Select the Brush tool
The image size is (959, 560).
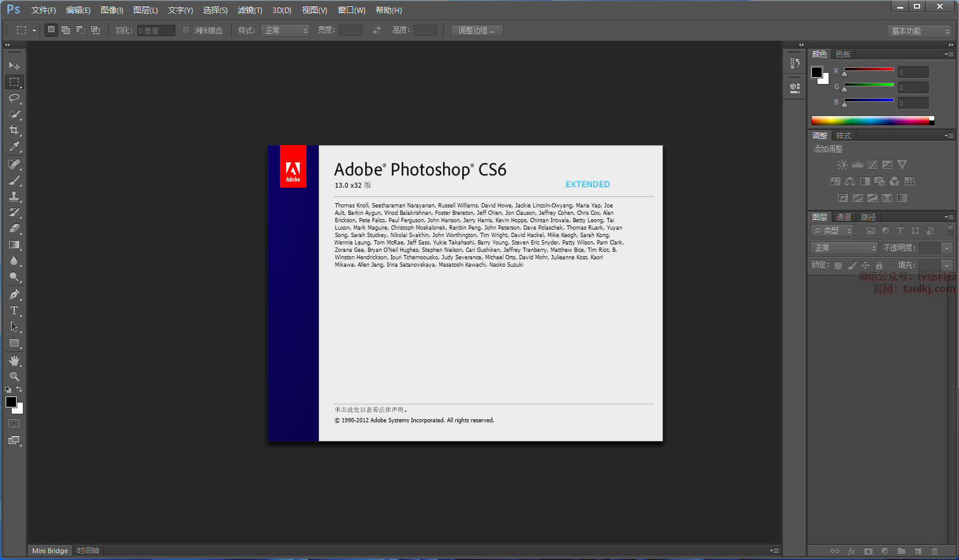(x=14, y=181)
